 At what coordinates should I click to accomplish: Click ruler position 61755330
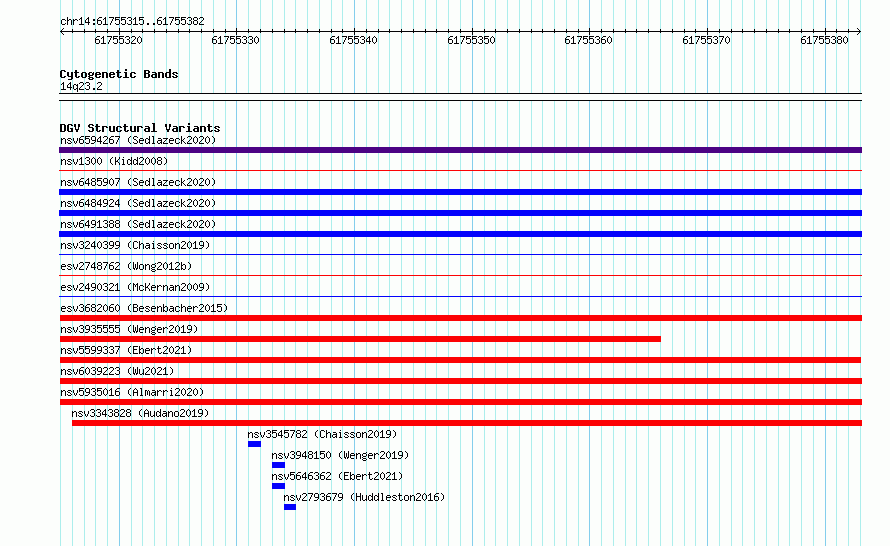pos(235,40)
